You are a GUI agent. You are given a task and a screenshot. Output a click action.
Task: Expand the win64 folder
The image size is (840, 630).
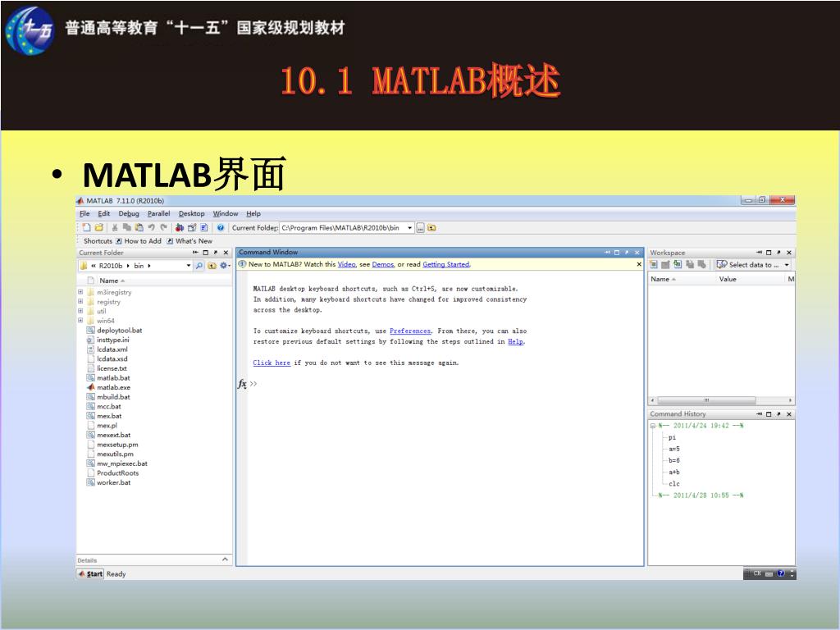pyautogui.click(x=80, y=321)
